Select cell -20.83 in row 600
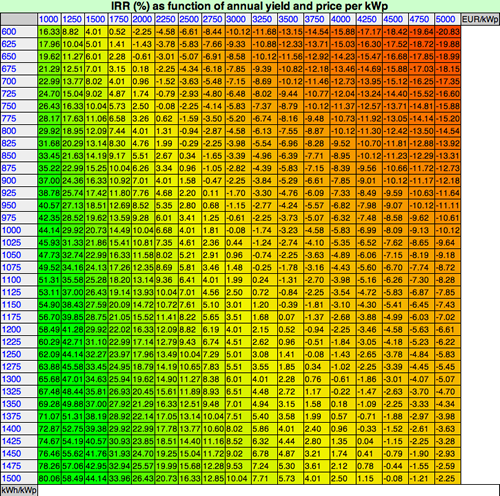This screenshot has width=500, height=496. pyautogui.click(x=447, y=32)
